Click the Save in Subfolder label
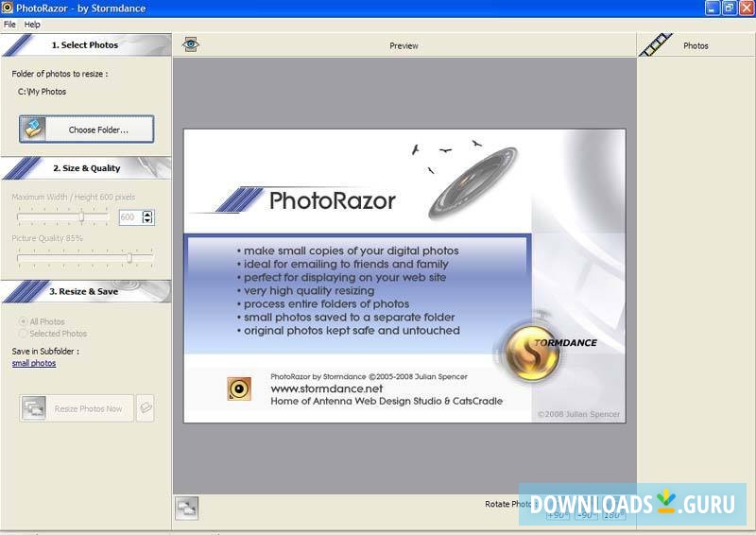 click(45, 352)
